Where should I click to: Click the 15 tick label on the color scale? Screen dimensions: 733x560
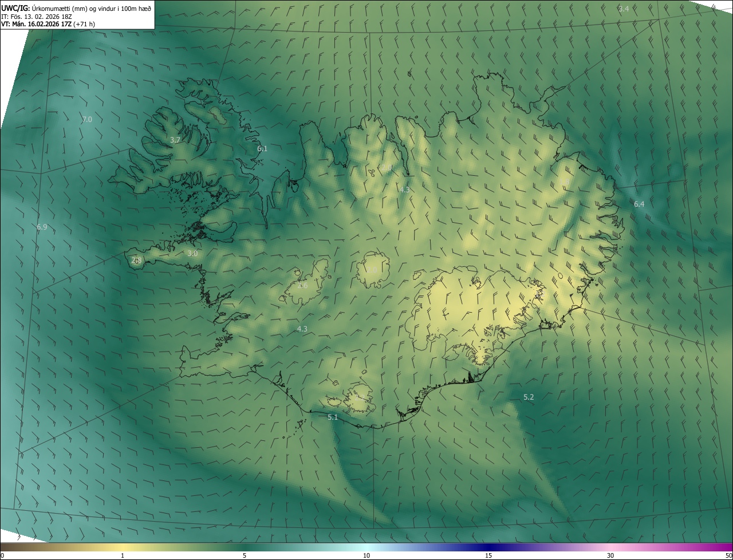click(x=488, y=555)
